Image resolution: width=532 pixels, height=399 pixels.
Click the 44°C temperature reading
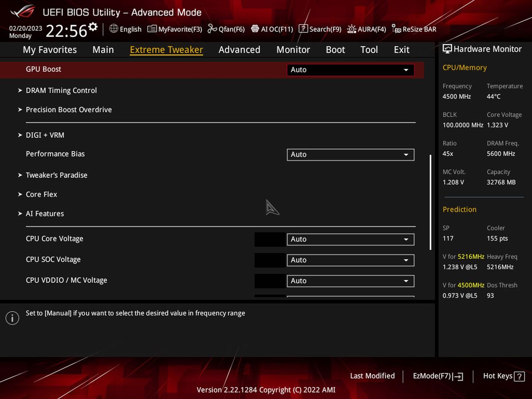(494, 97)
